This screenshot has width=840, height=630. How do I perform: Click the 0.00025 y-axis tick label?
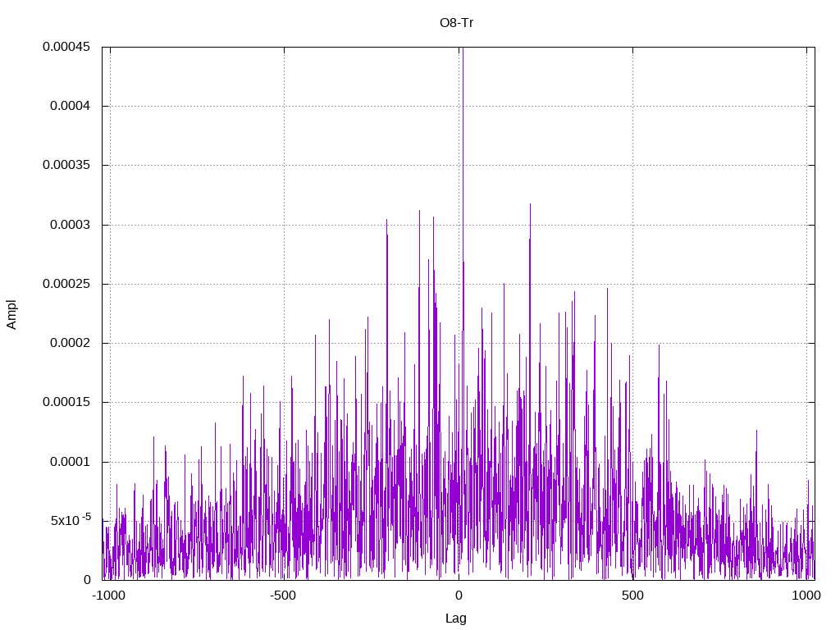(66, 283)
